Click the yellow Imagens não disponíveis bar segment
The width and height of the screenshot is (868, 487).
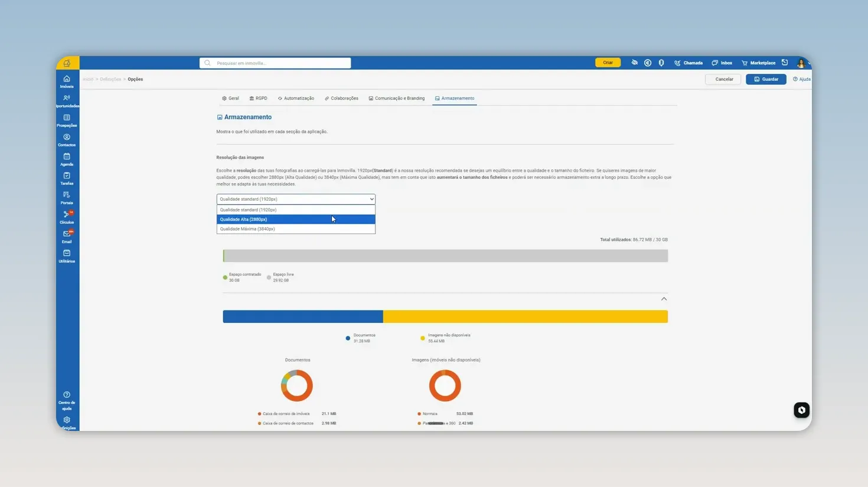coord(526,316)
